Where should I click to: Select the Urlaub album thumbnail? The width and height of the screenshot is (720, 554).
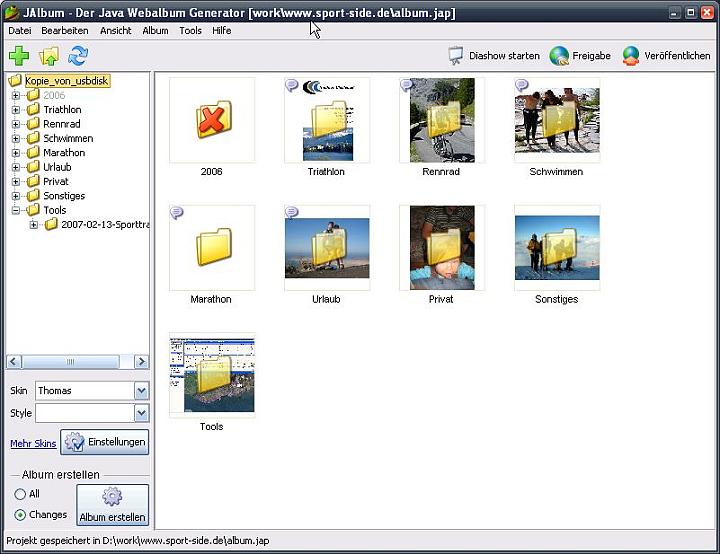(327, 248)
